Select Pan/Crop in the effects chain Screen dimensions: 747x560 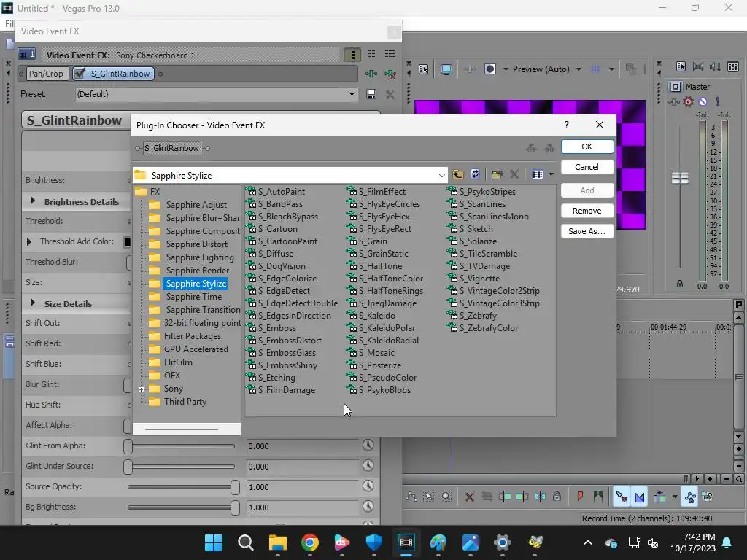coord(46,74)
